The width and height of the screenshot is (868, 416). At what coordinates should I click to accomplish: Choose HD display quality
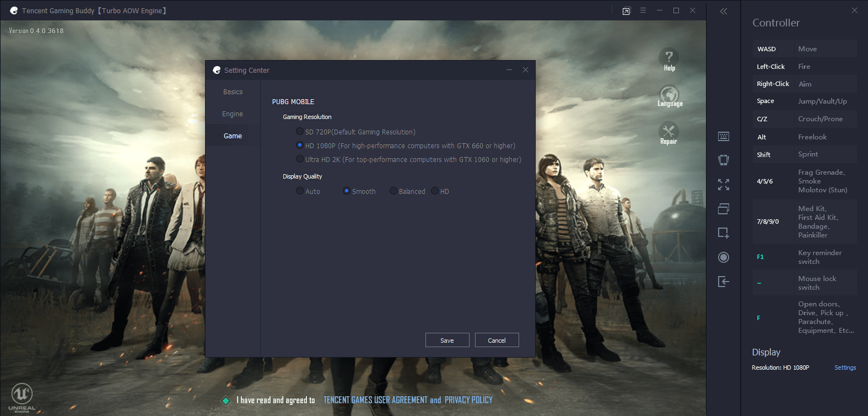pos(435,191)
